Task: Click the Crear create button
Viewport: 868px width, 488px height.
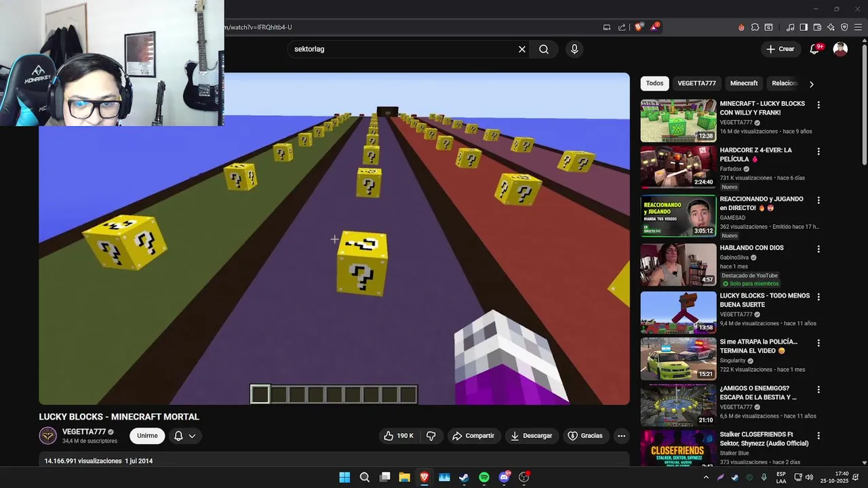Action: [780, 49]
